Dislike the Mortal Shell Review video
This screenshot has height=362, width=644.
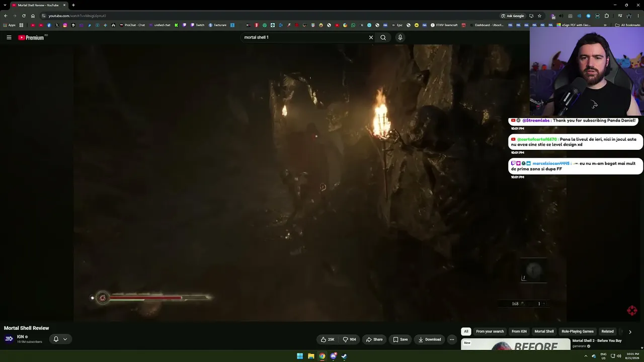coord(350,339)
